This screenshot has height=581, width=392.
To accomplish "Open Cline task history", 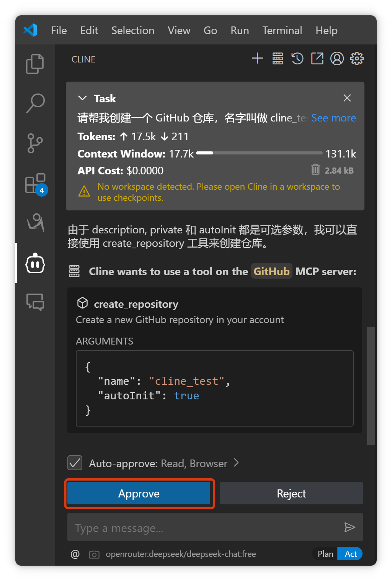I will coord(297,59).
